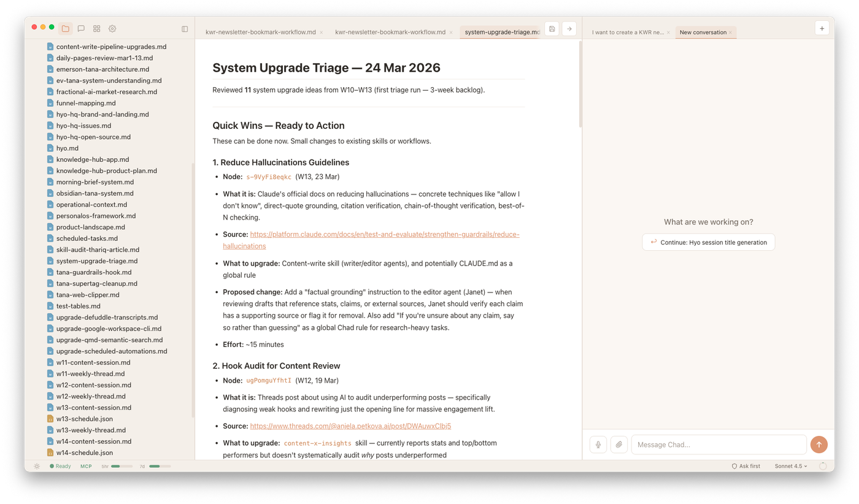Click the loading spinner circle in status bar

tap(823, 466)
